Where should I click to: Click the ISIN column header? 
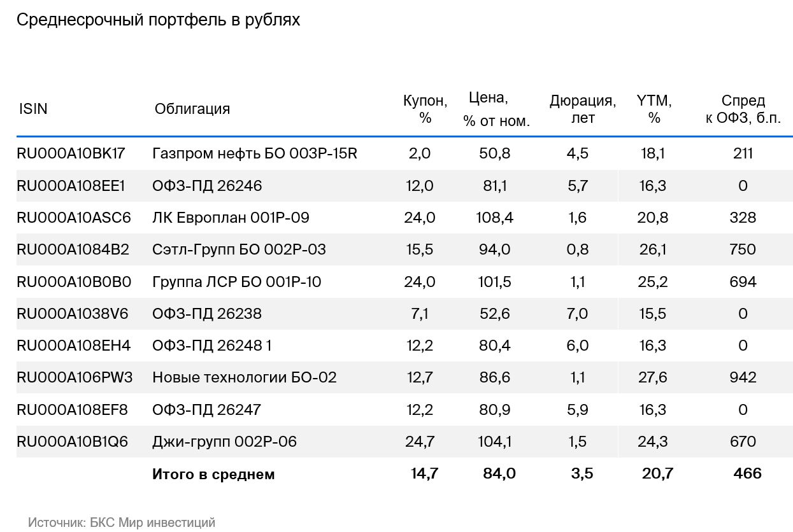pyautogui.click(x=33, y=109)
